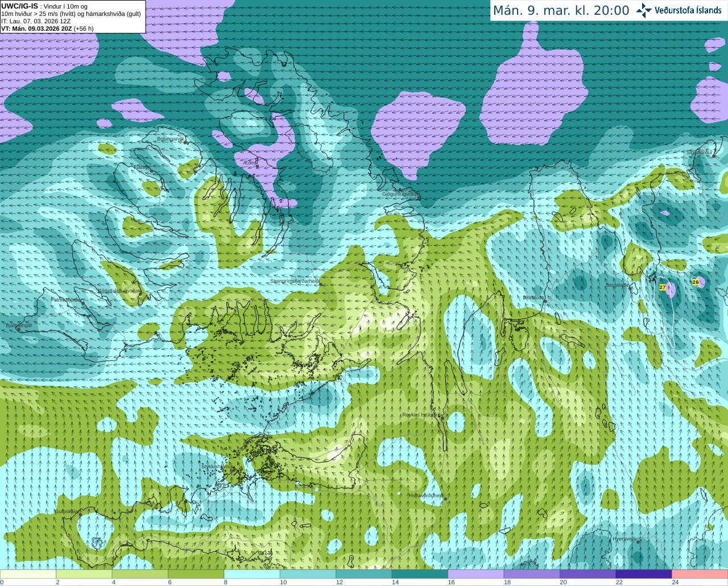Image resolution: width=728 pixels, height=586 pixels.
Task: Click the 'Veðurstofa Íslands' wordmark text
Action: 688,10
